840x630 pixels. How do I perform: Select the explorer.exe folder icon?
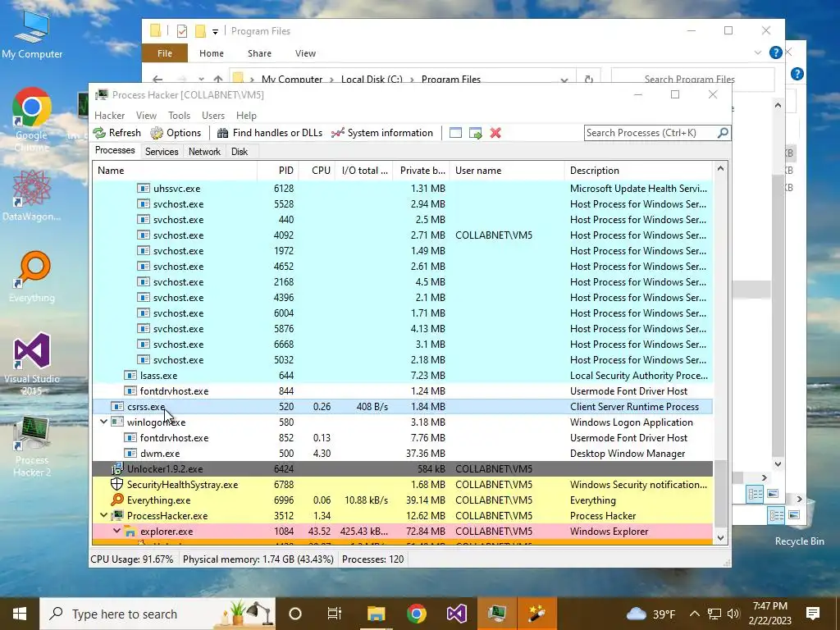pyautogui.click(x=130, y=532)
